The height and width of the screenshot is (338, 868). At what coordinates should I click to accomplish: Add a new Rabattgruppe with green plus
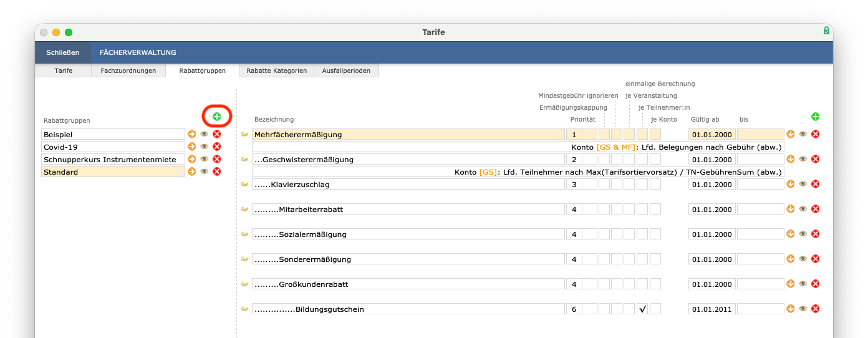[217, 117]
